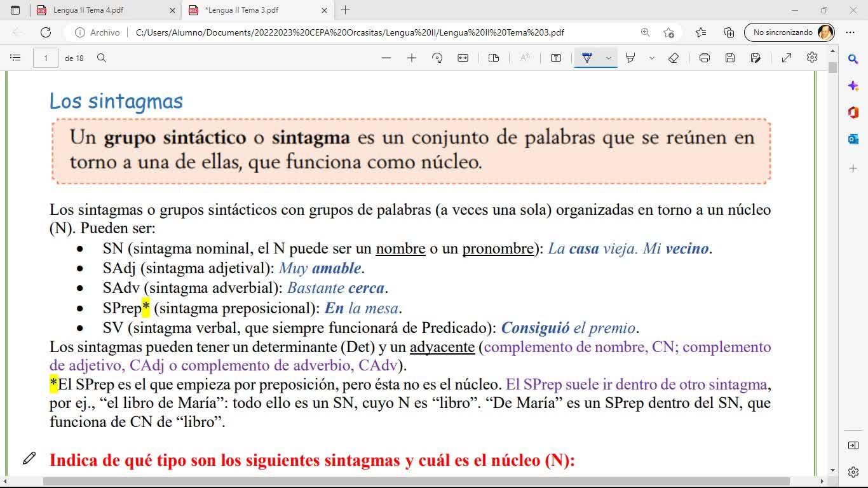Toggle the Draw pen tool
The width and height of the screenshot is (868, 488).
(x=587, y=58)
